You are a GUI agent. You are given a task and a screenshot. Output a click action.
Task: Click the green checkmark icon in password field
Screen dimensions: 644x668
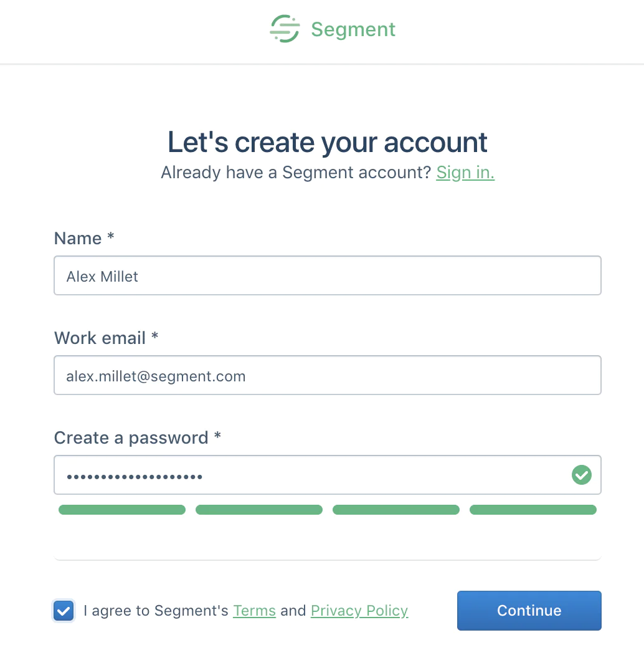[581, 475]
